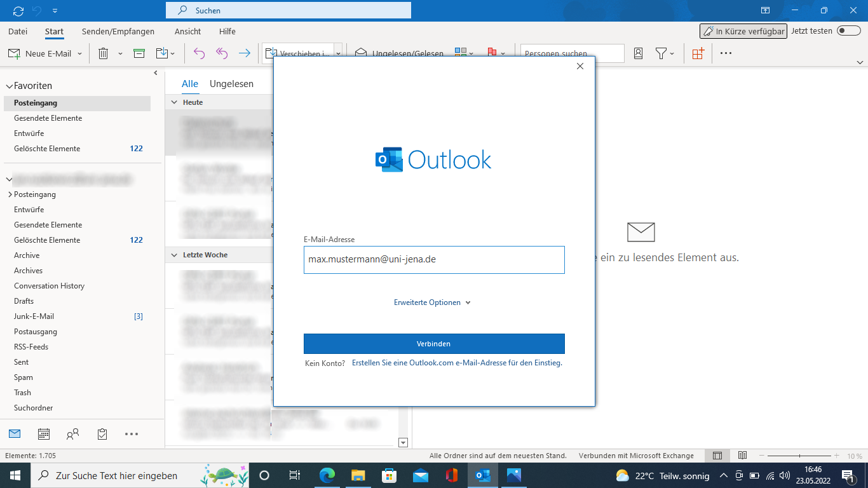Open the ribbon display options icon in title bar
868x488 pixels.
click(x=765, y=11)
